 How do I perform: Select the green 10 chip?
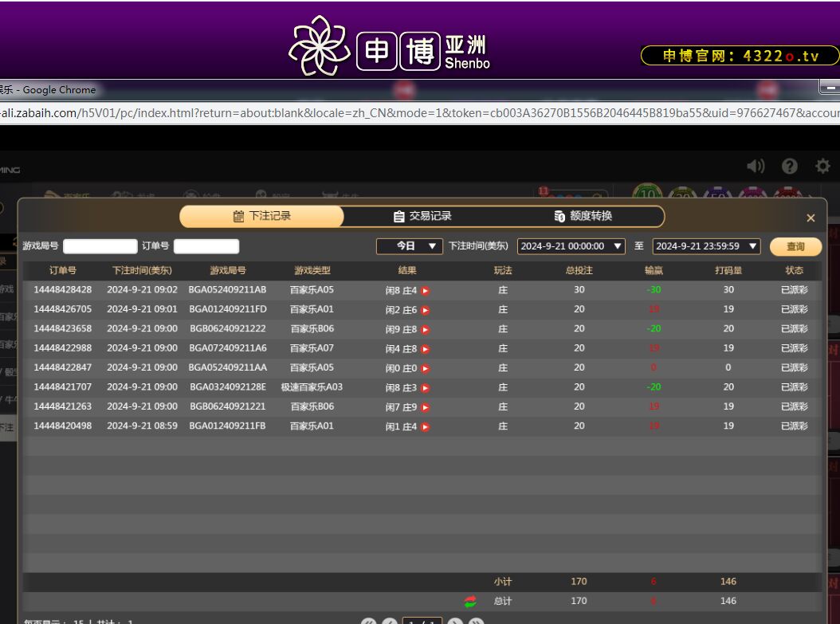[648, 195]
